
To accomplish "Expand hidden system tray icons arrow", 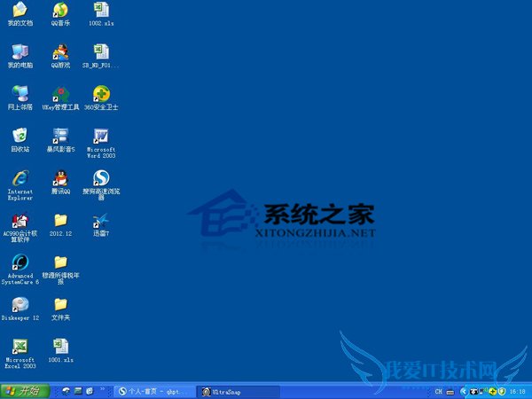I will [x=463, y=392].
